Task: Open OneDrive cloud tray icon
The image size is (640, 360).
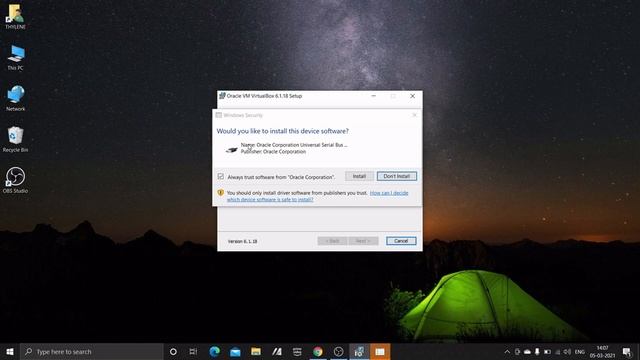Action: tap(527, 351)
